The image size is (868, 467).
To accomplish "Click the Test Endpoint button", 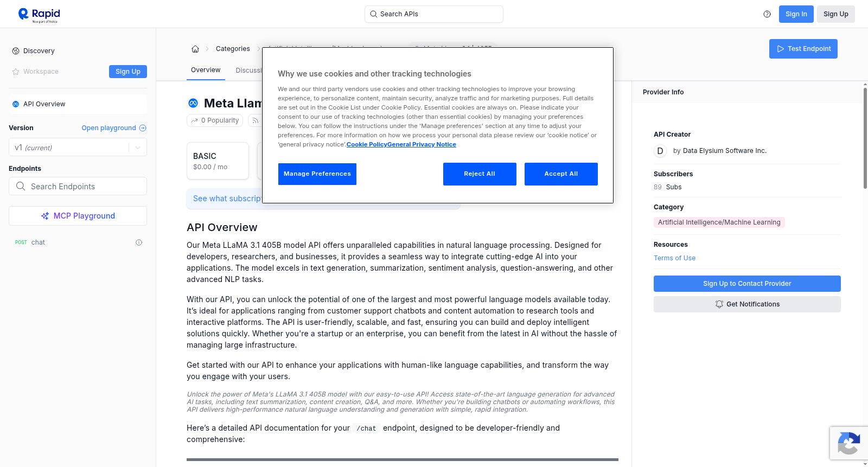I will 803,49.
